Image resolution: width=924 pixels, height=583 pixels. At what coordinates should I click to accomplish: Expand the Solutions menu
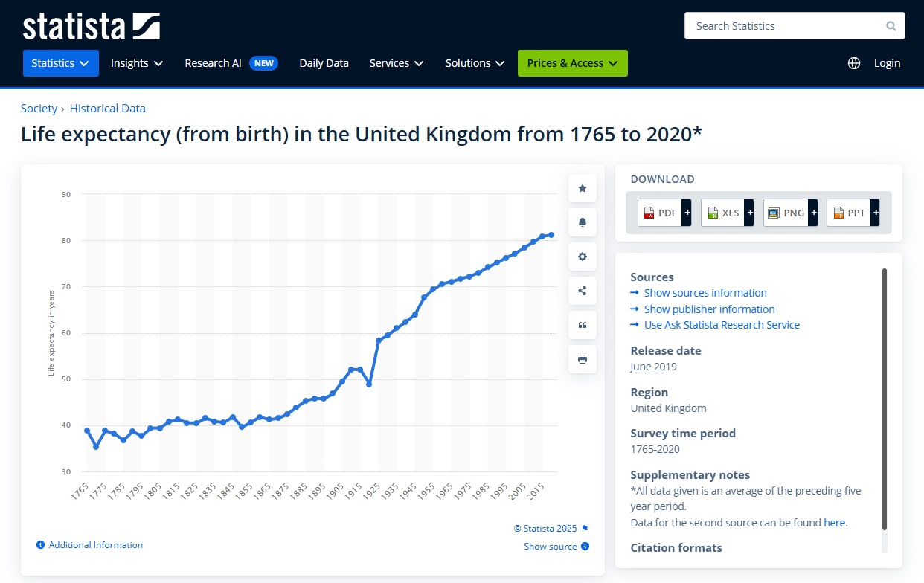[475, 63]
